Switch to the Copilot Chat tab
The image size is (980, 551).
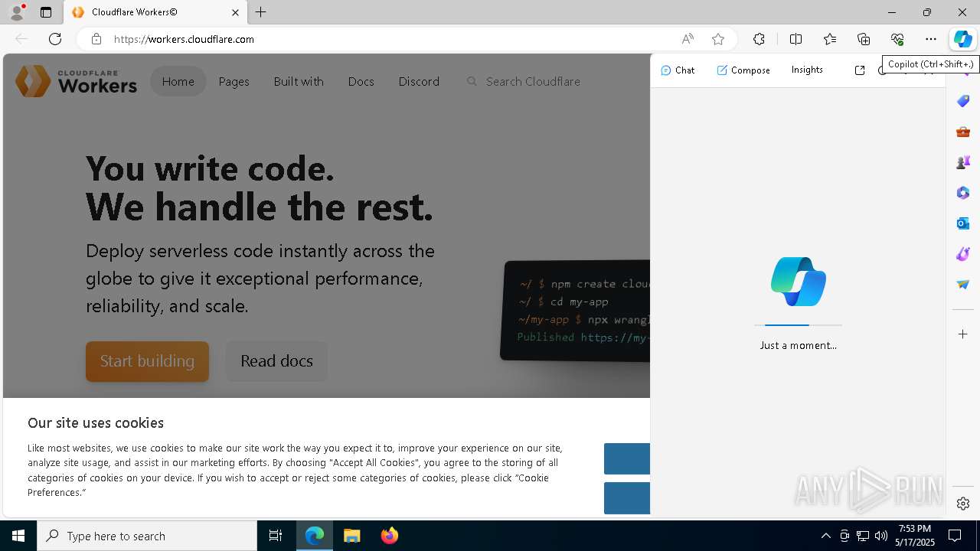click(678, 70)
